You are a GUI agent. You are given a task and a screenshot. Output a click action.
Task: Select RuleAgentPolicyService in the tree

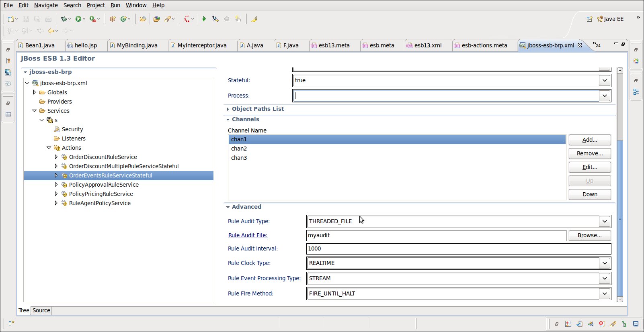pos(100,203)
